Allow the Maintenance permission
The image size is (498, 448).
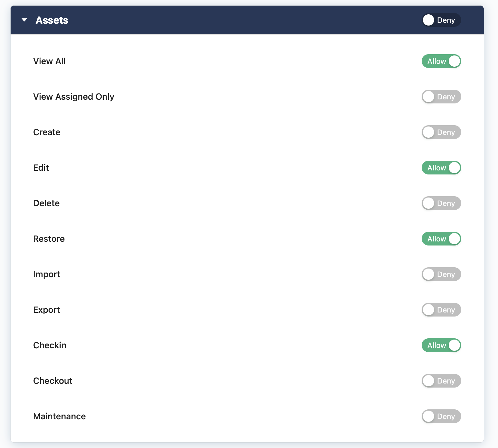coord(441,417)
